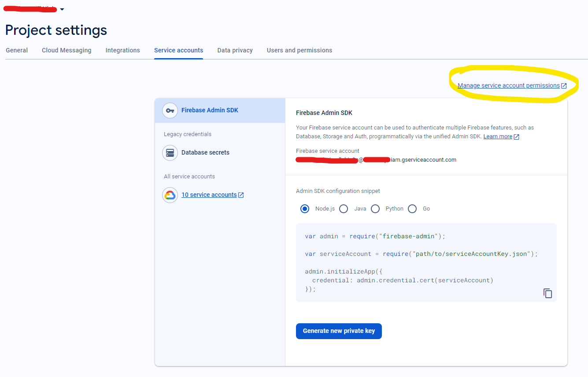Image resolution: width=588 pixels, height=377 pixels.
Task: Select the Java radio button
Action: [344, 209]
